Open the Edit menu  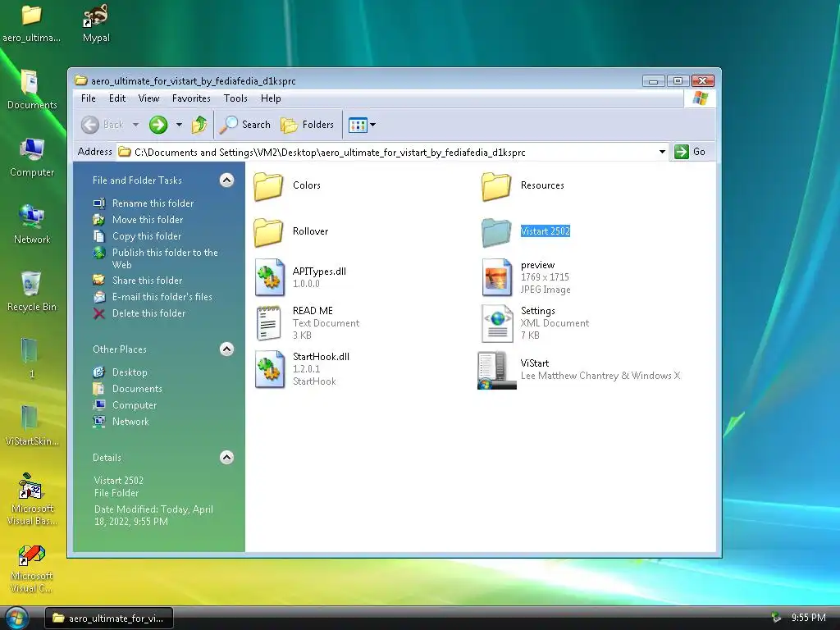117,98
